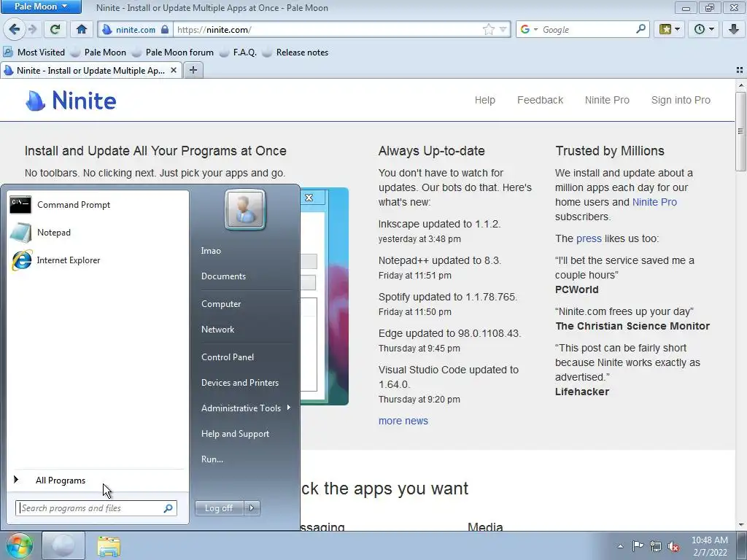747x560 pixels.
Task: Open the press link
Action: click(x=589, y=238)
